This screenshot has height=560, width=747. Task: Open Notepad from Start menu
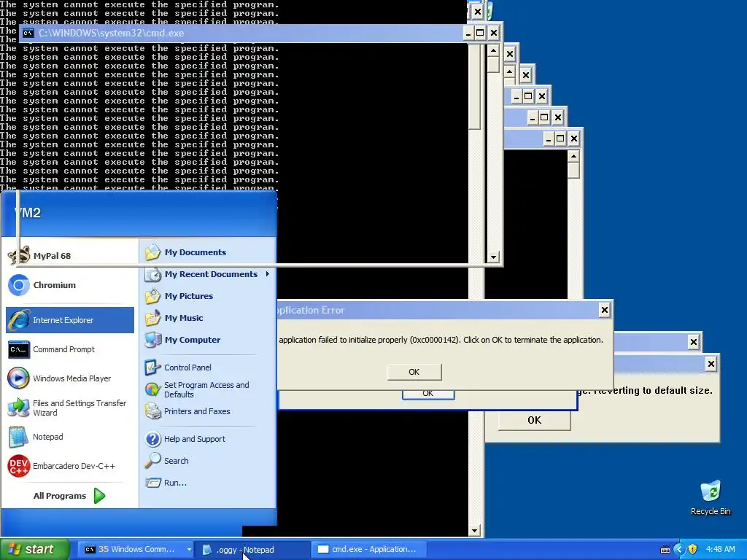point(70,437)
